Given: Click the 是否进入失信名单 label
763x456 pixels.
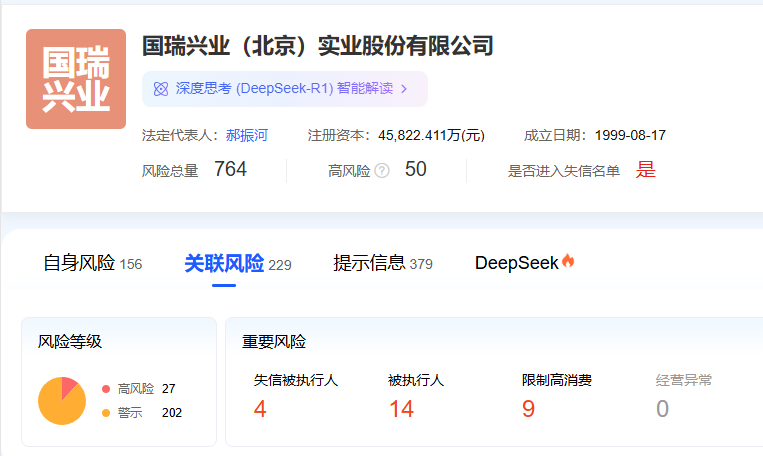Looking at the screenshot, I should [564, 171].
